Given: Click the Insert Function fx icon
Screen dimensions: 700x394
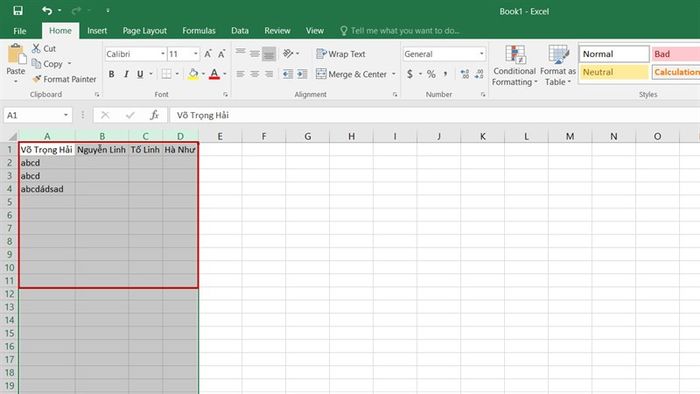Looking at the screenshot, I should click(154, 115).
